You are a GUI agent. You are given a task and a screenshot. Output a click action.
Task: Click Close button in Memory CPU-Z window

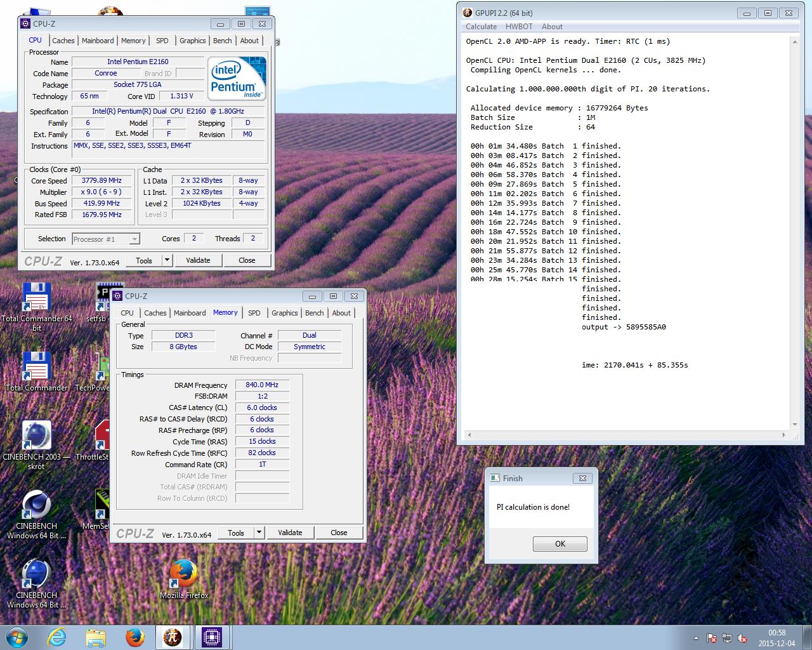(x=339, y=533)
